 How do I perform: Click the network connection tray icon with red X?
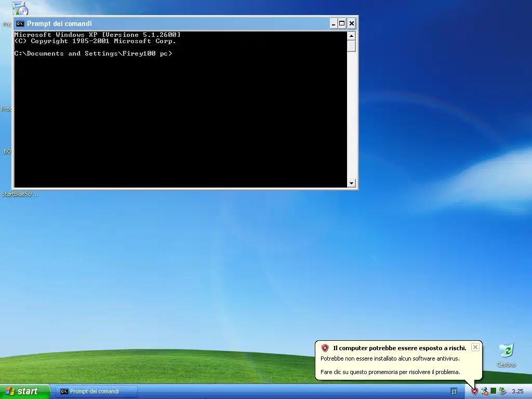(x=484, y=392)
